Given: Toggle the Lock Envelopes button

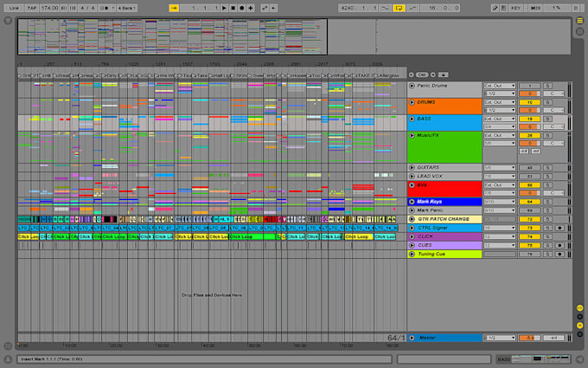Looking at the screenshot, I should (x=444, y=74).
